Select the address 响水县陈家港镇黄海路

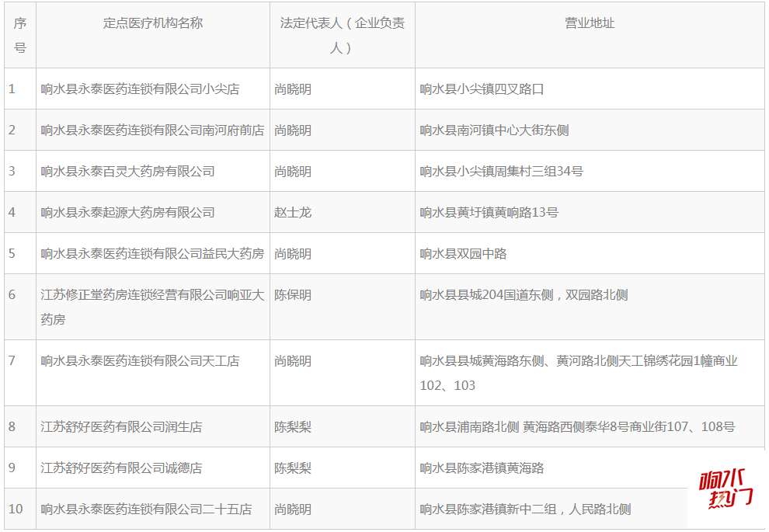coord(482,468)
